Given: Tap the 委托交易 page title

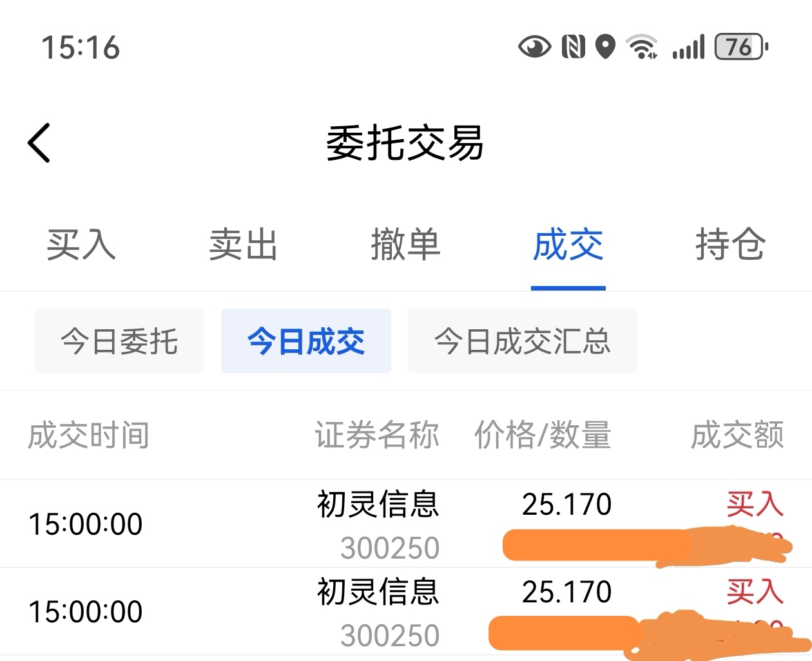Looking at the screenshot, I should click(405, 142).
